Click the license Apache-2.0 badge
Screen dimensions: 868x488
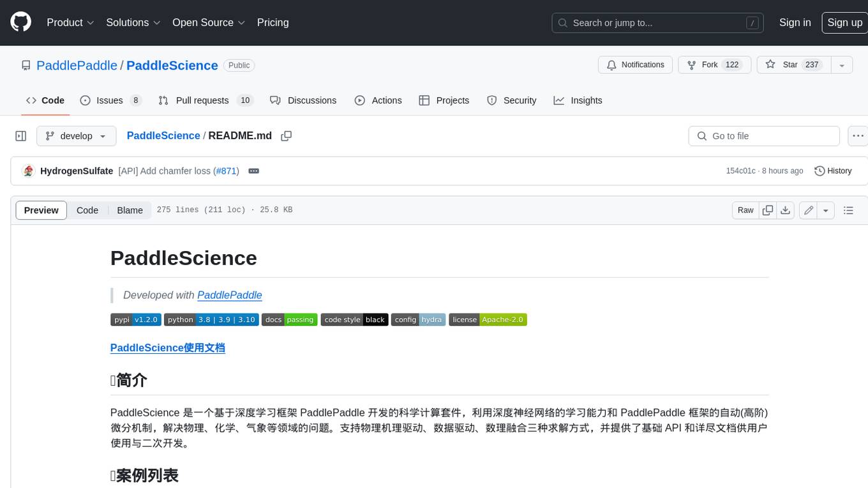pos(488,319)
